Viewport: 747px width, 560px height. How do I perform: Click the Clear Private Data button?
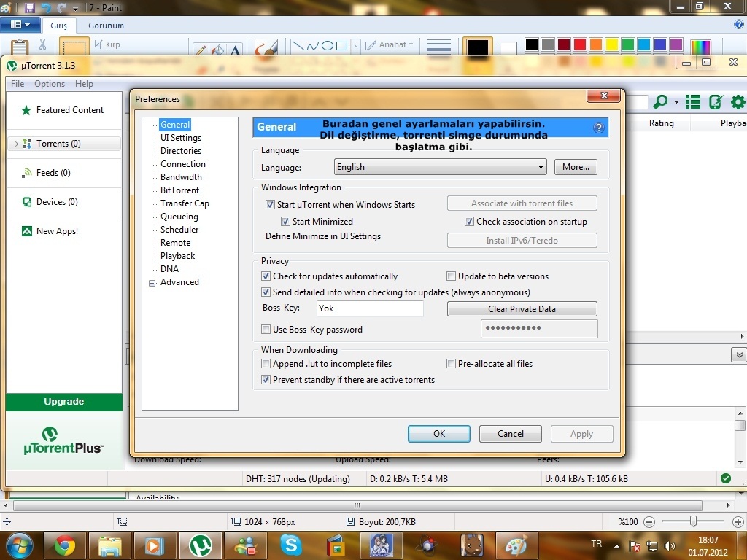tap(522, 309)
